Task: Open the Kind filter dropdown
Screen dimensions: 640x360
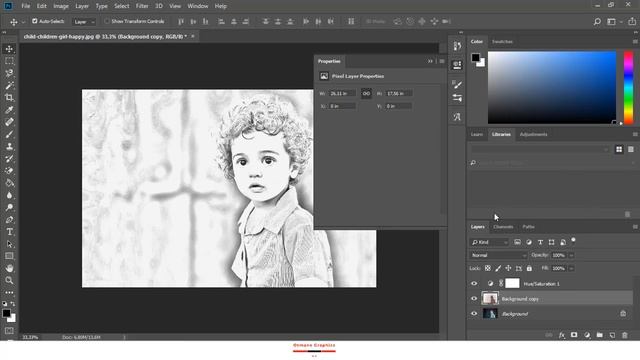Action: (489, 242)
